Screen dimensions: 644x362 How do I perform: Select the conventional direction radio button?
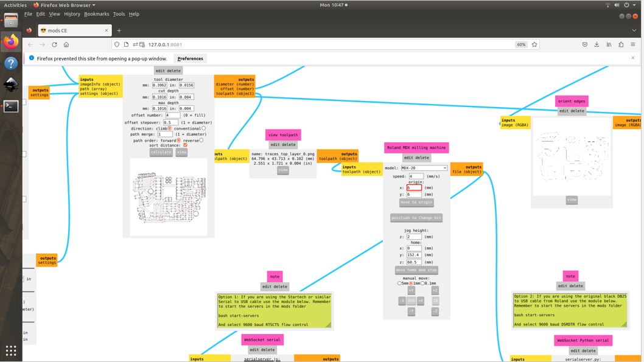coord(203,128)
